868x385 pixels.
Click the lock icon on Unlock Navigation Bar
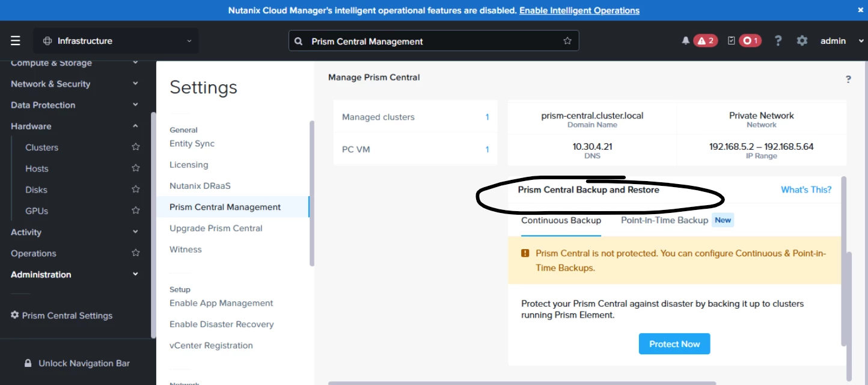(x=28, y=363)
